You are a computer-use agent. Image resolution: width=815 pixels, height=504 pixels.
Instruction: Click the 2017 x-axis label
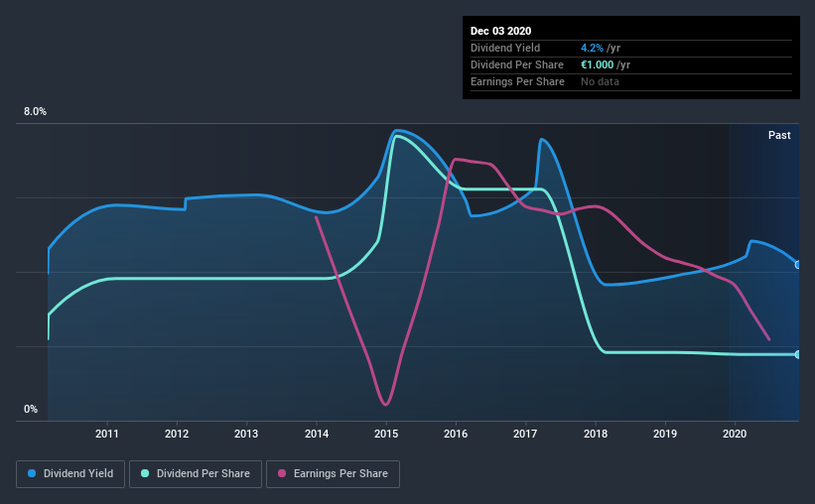coord(525,434)
